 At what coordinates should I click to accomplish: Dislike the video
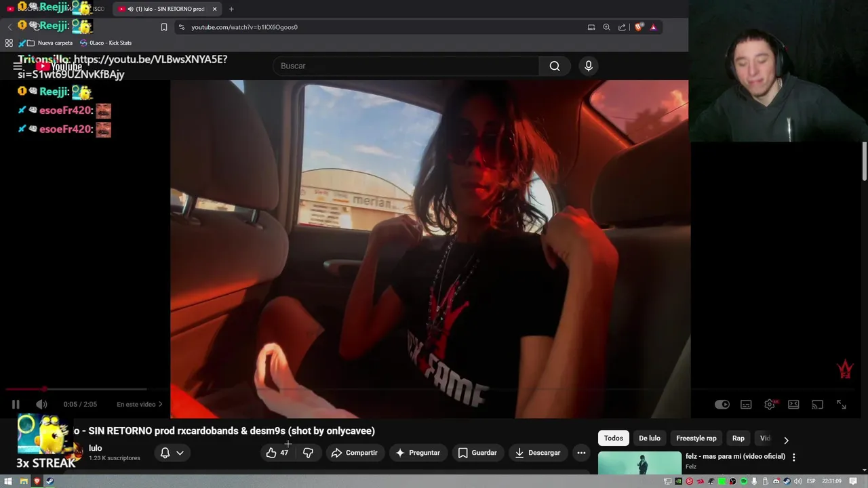[x=308, y=453]
